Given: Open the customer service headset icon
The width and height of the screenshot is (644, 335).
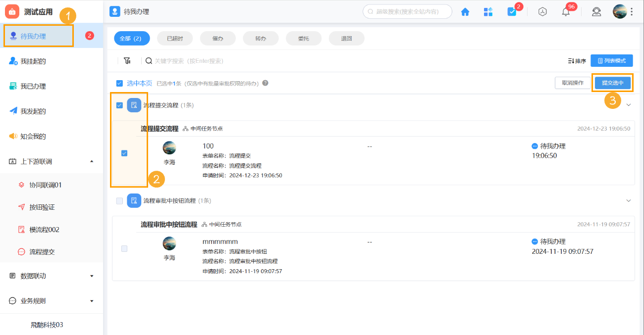Looking at the screenshot, I should [596, 11].
